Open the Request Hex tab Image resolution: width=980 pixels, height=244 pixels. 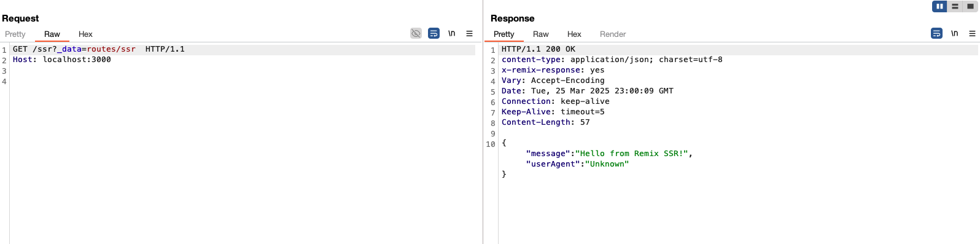tap(85, 34)
